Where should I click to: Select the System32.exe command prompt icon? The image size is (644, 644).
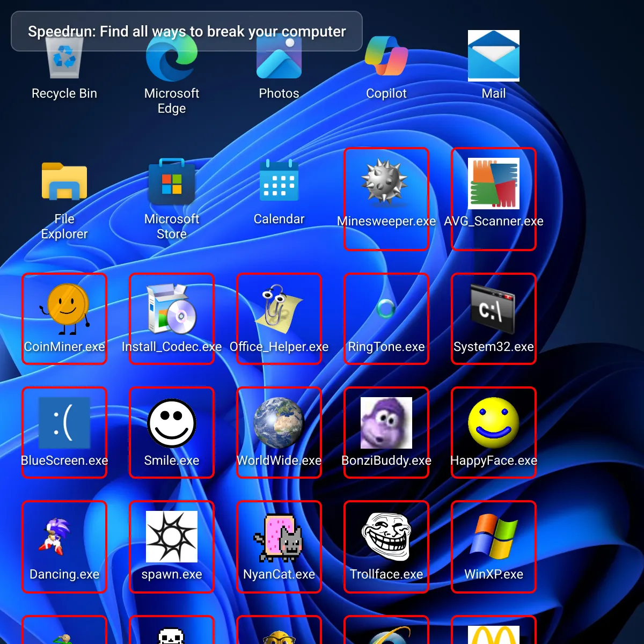pos(493,309)
